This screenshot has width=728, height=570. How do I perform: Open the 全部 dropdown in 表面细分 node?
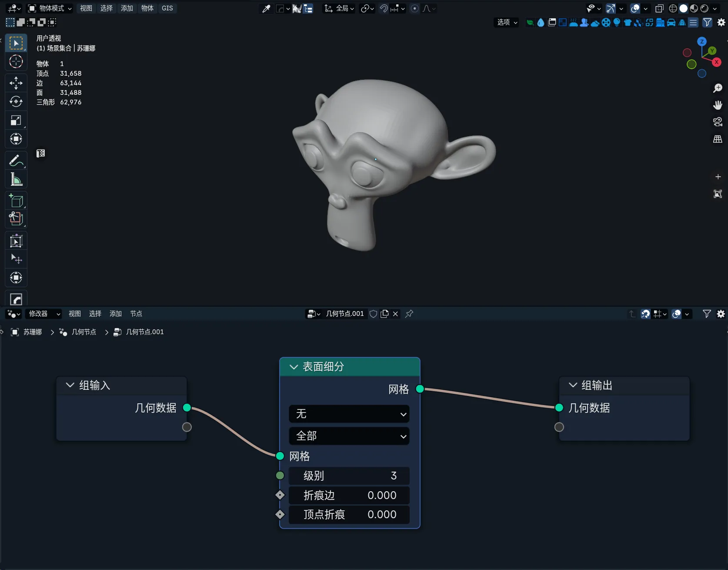point(349,436)
